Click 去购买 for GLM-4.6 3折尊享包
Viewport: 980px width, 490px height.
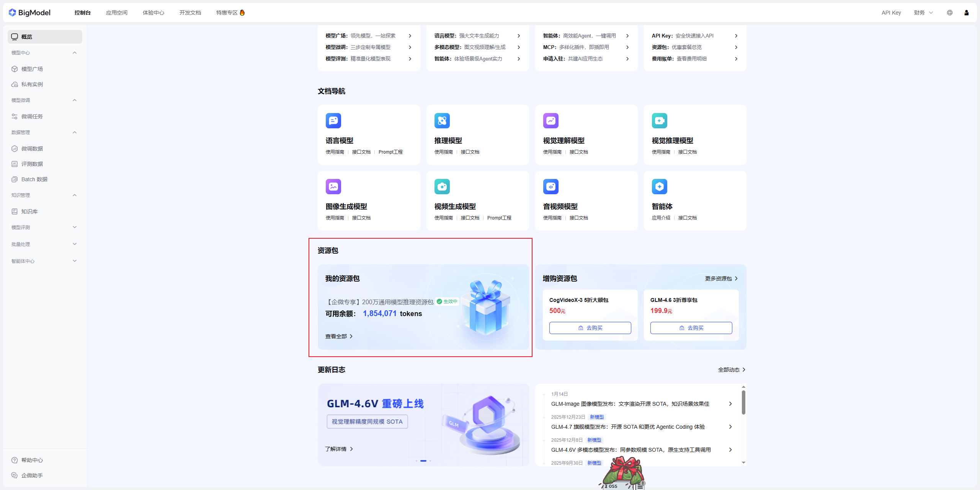[691, 328]
